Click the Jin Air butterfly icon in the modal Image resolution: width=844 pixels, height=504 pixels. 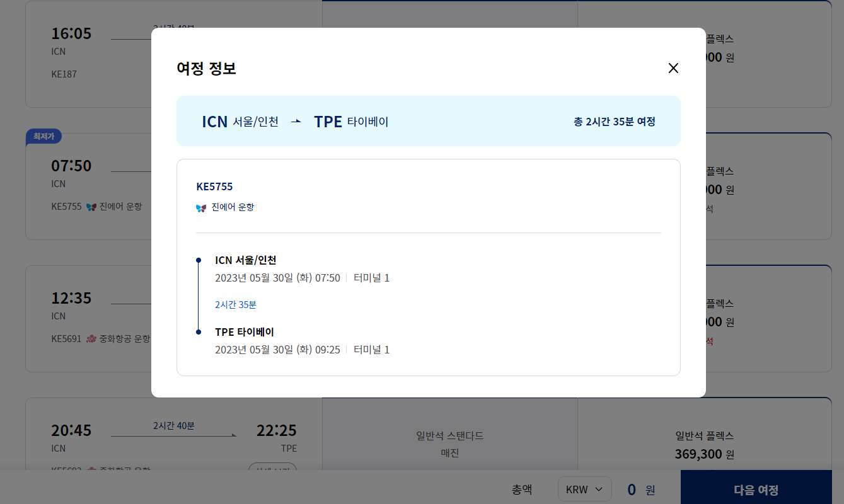click(x=200, y=207)
